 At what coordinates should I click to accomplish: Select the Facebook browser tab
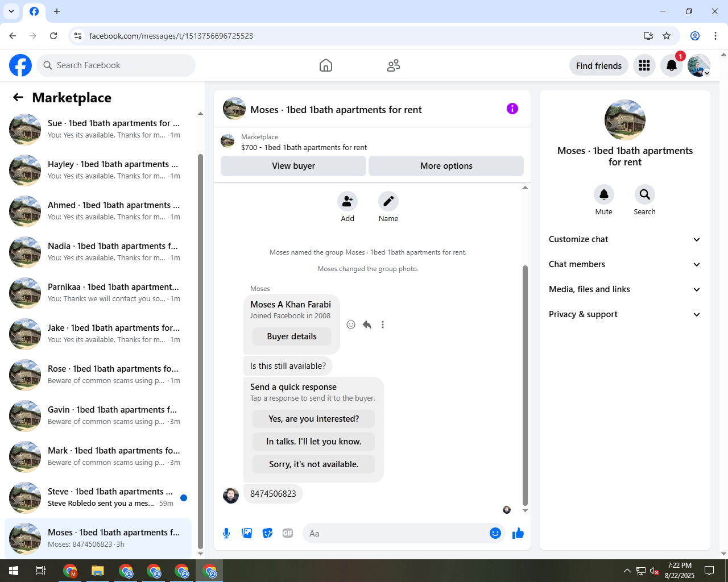(x=34, y=11)
